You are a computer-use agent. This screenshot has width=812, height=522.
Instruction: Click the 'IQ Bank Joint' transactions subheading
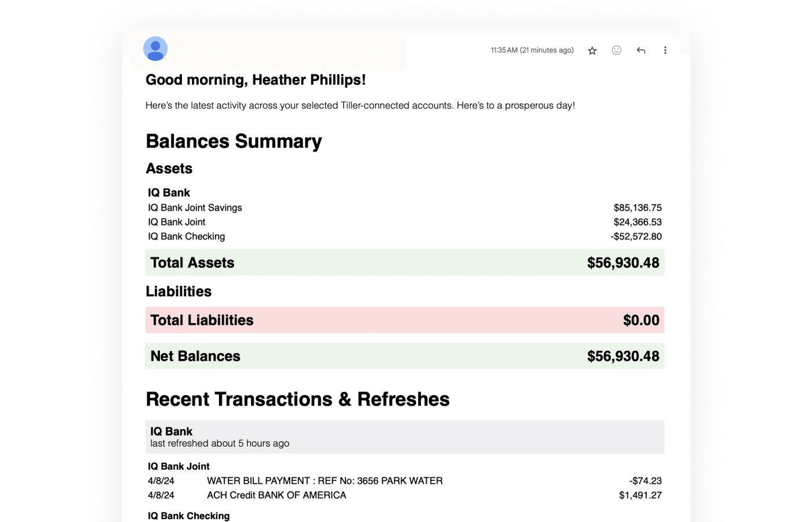pyautogui.click(x=179, y=466)
